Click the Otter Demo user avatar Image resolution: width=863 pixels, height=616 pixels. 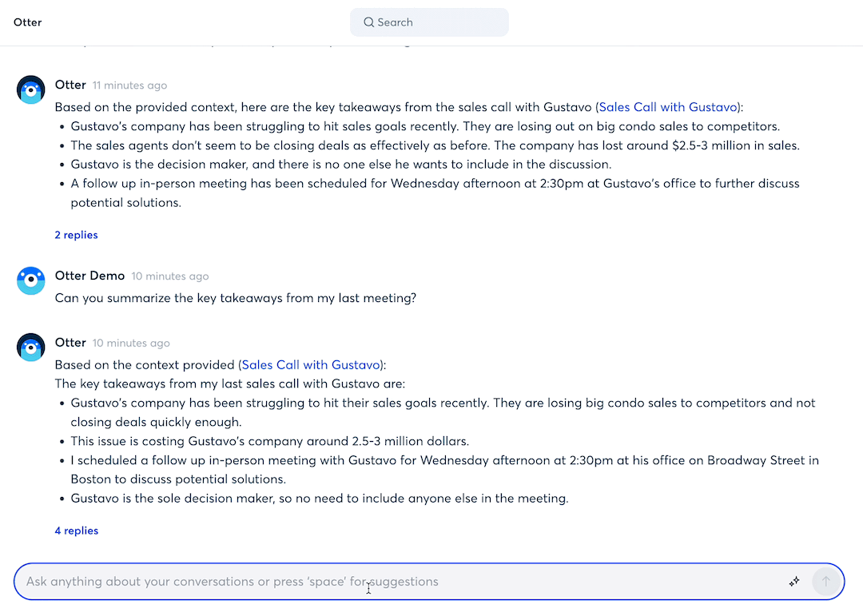[31, 281]
